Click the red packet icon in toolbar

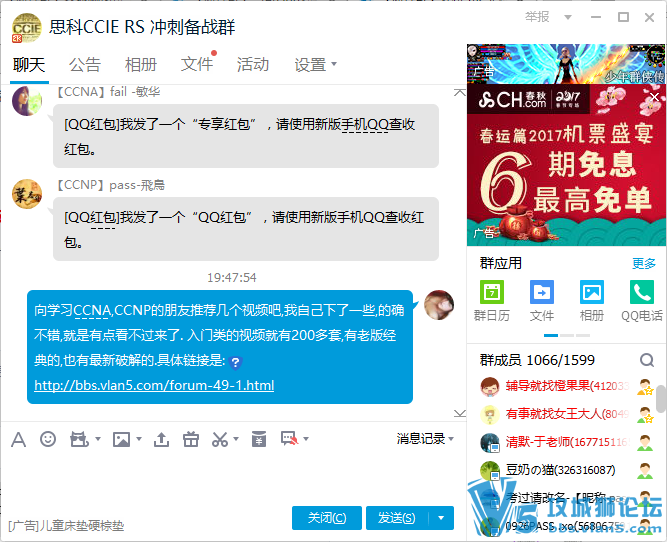pos(259,439)
